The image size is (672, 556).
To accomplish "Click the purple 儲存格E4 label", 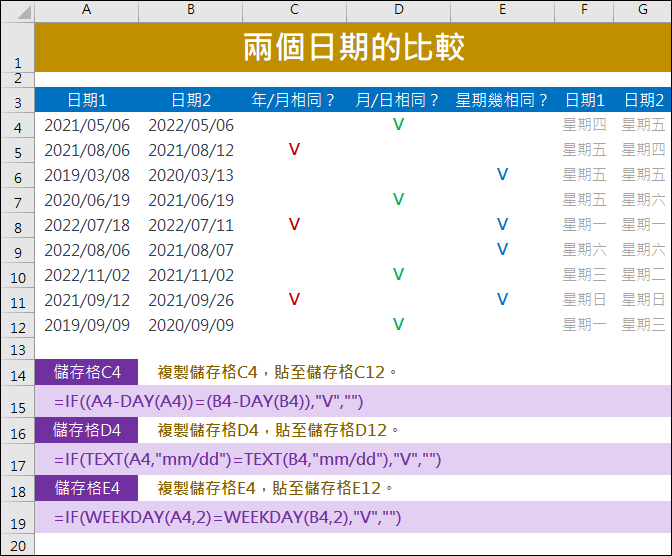I will point(87,488).
